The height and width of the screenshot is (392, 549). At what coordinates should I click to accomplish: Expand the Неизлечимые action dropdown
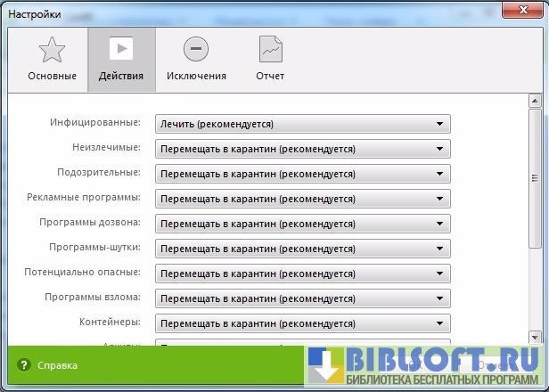click(303, 149)
